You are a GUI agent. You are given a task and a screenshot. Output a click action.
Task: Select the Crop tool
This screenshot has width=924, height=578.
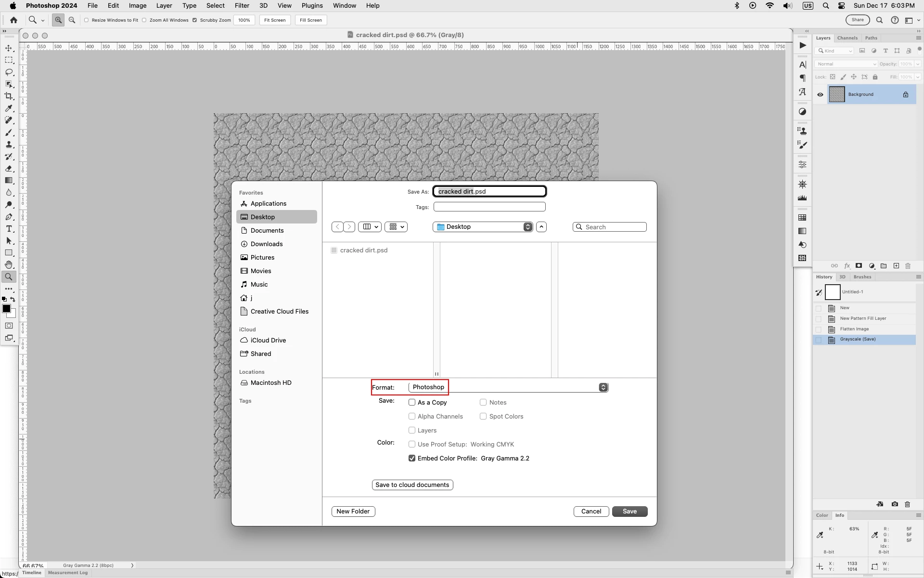click(x=9, y=96)
